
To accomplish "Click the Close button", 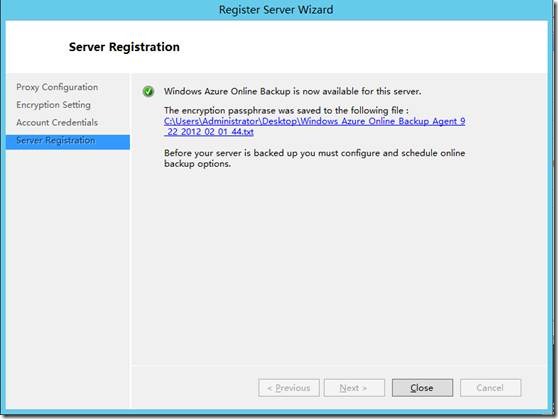I will tap(422, 388).
